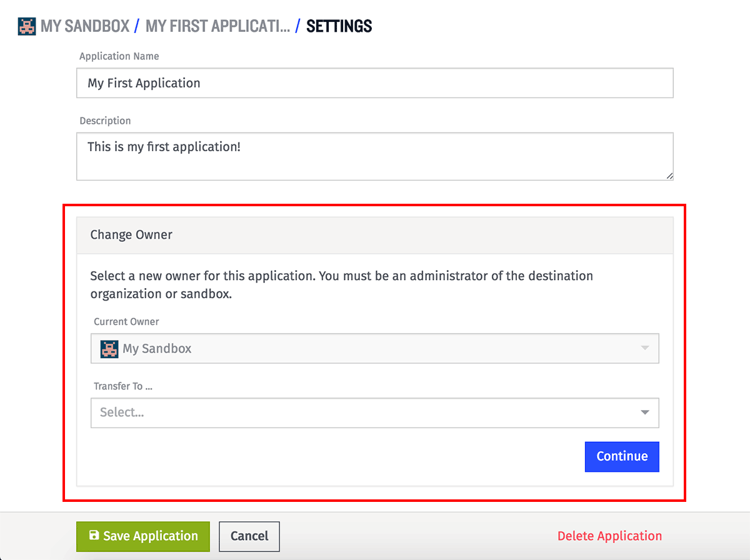Click the Current Owner label
The image size is (750, 560).
tap(126, 322)
